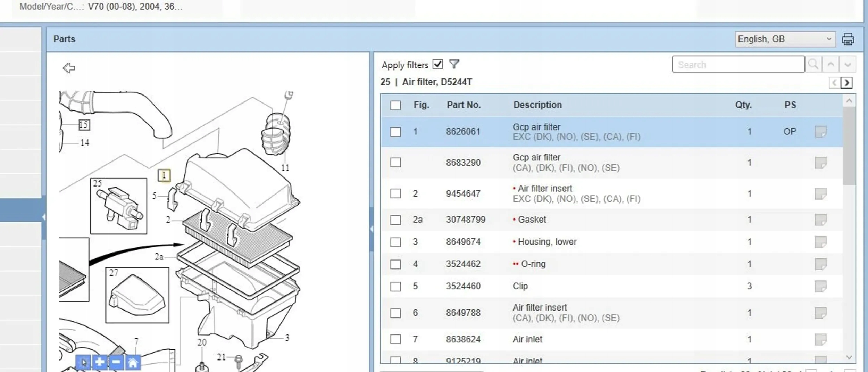Select the pointer tool in diagram toolbar
This screenshot has width=868, height=372.
(x=83, y=362)
